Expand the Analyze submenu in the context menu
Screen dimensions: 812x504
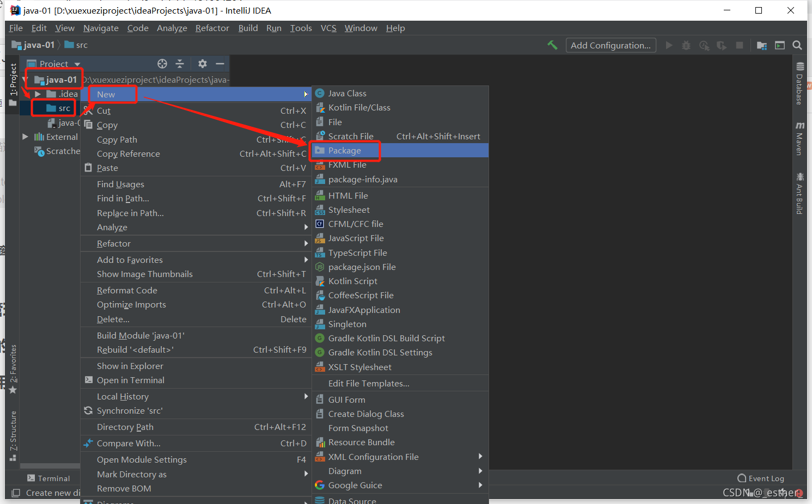click(196, 227)
